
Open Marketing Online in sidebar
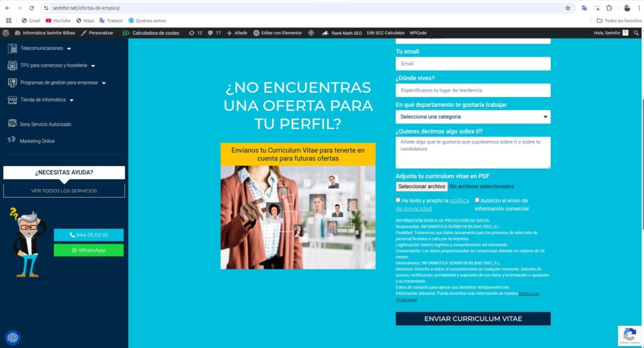(x=37, y=141)
